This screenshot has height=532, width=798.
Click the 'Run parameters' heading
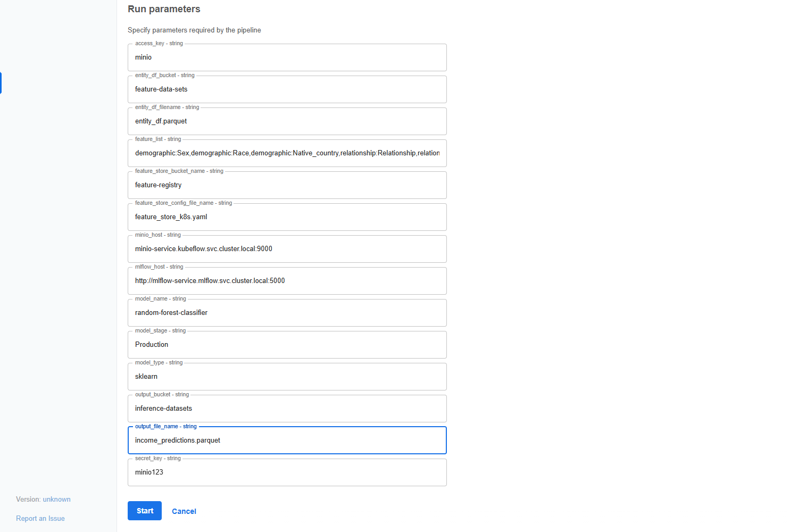(x=164, y=9)
